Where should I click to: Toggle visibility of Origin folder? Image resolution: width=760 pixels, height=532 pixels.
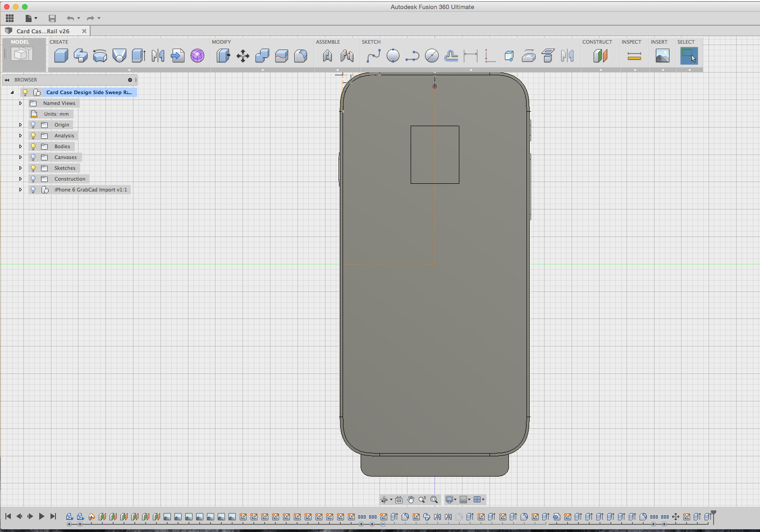click(33, 125)
